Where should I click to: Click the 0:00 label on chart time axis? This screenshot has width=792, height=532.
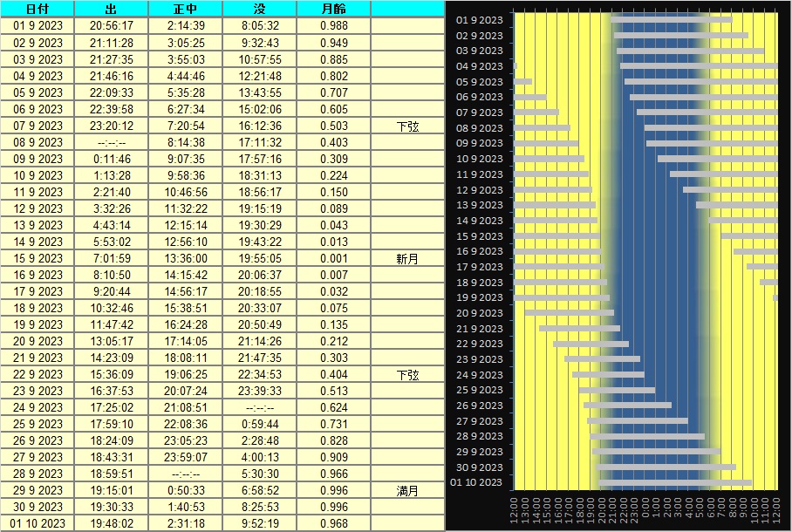645,510
